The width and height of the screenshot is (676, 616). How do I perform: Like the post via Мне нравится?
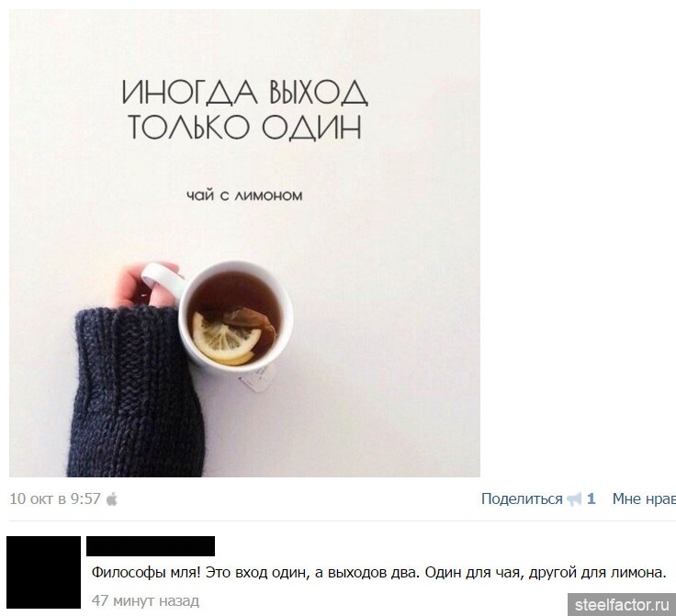point(644,498)
